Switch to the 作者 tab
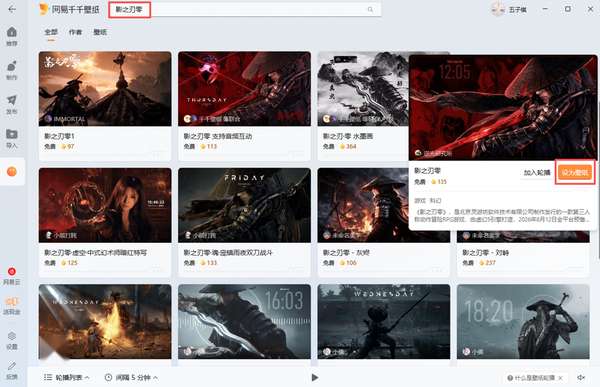Image resolution: width=600 pixels, height=387 pixels. 75,32
